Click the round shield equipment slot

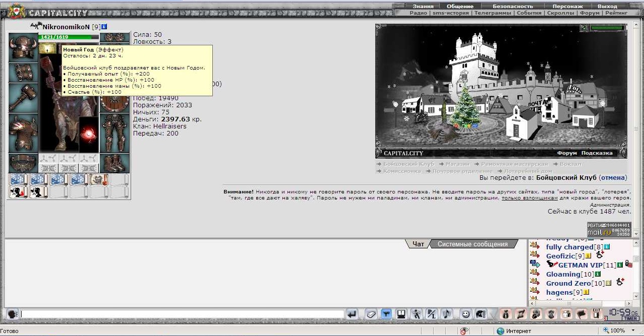(x=114, y=103)
